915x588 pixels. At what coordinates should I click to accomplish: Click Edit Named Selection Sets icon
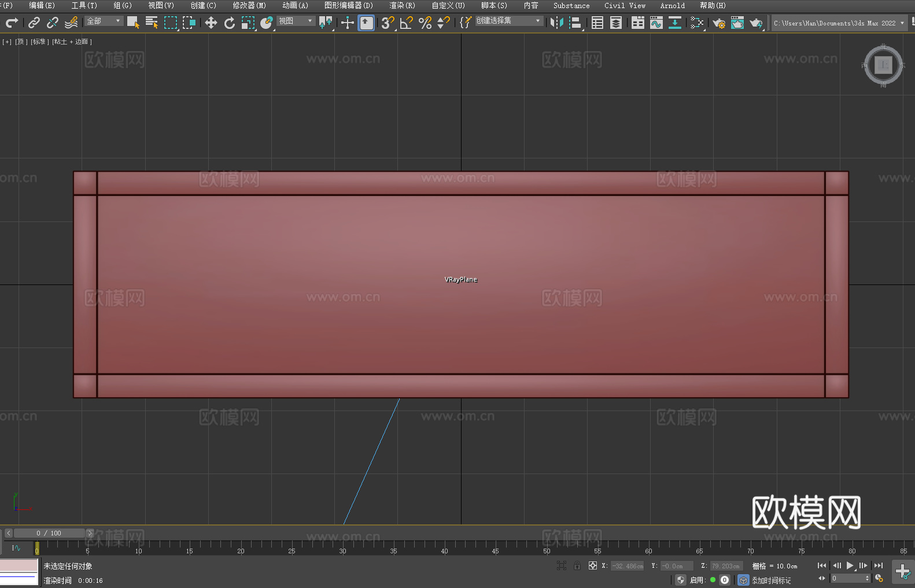click(465, 23)
